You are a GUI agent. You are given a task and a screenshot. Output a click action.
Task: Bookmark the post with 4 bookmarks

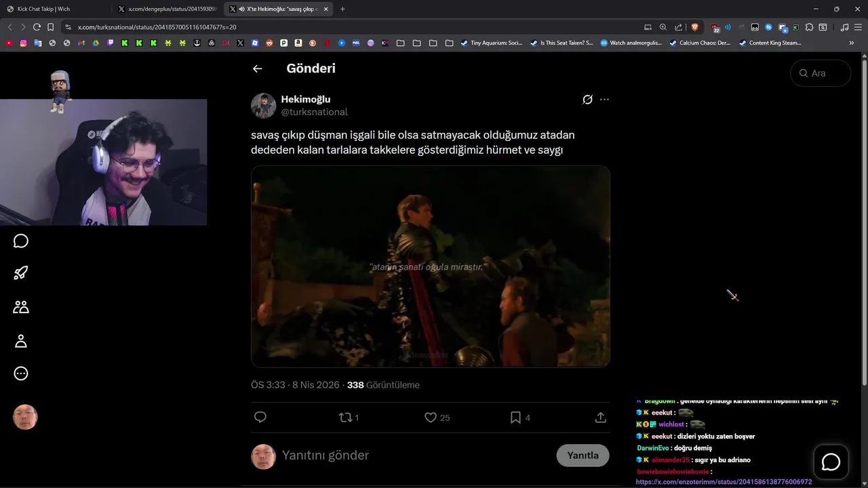(520, 418)
